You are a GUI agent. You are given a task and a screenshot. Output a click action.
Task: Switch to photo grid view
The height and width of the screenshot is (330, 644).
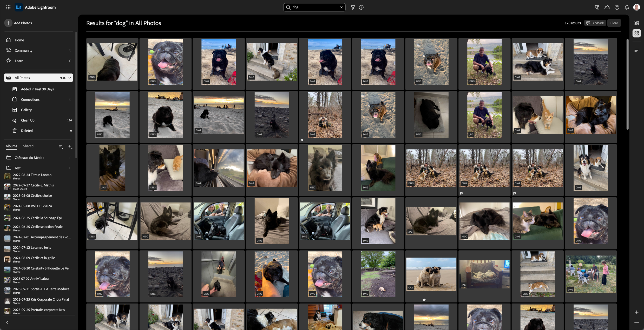(636, 23)
